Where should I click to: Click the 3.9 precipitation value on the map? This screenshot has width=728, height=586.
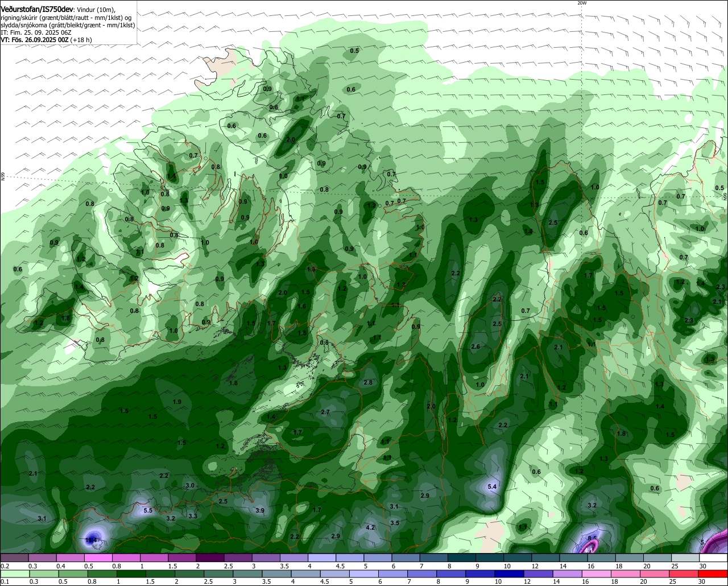coord(260,510)
